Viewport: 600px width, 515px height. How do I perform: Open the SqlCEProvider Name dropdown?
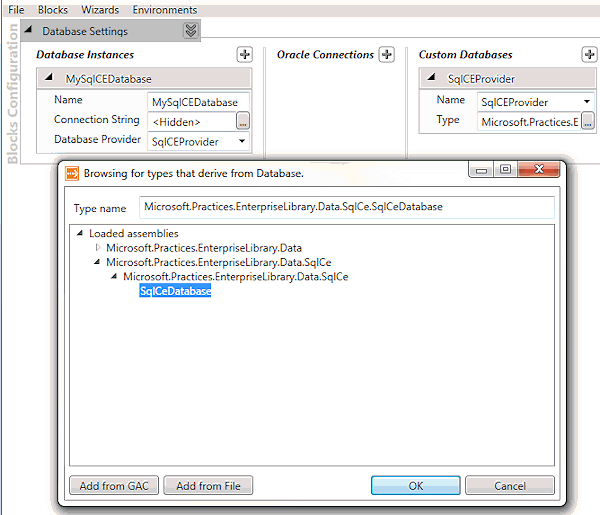[587, 101]
